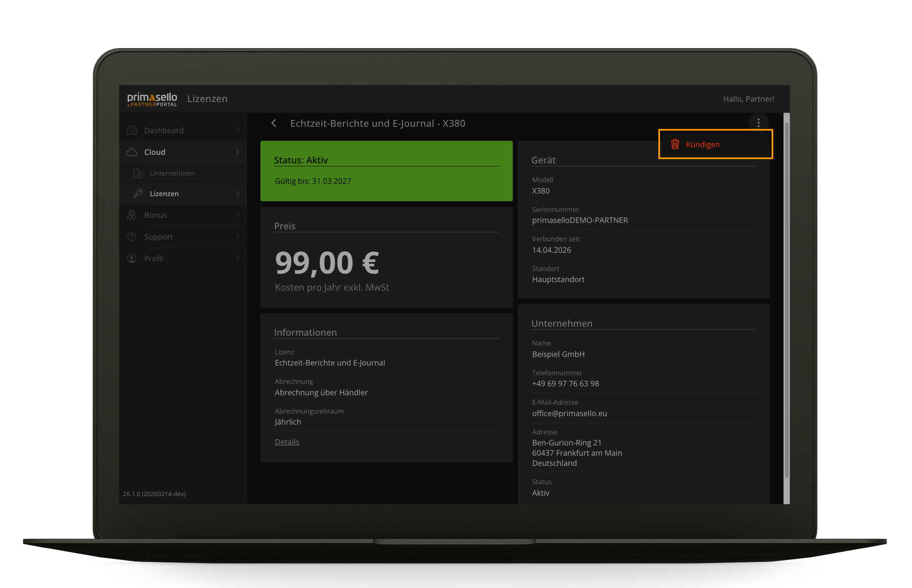Click the Unternehmen building icon
This screenshot has height=588, width=912.
point(137,173)
